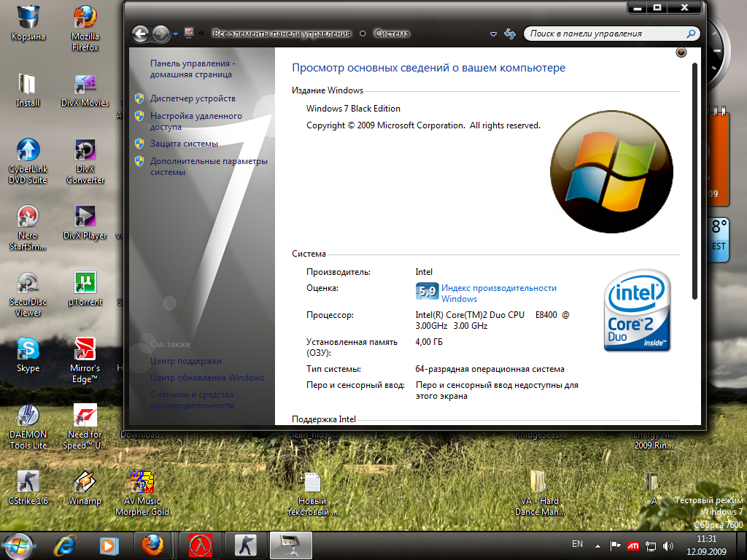Open the clock showing 11:31
Viewport: 747px width, 560px height.
click(x=706, y=545)
